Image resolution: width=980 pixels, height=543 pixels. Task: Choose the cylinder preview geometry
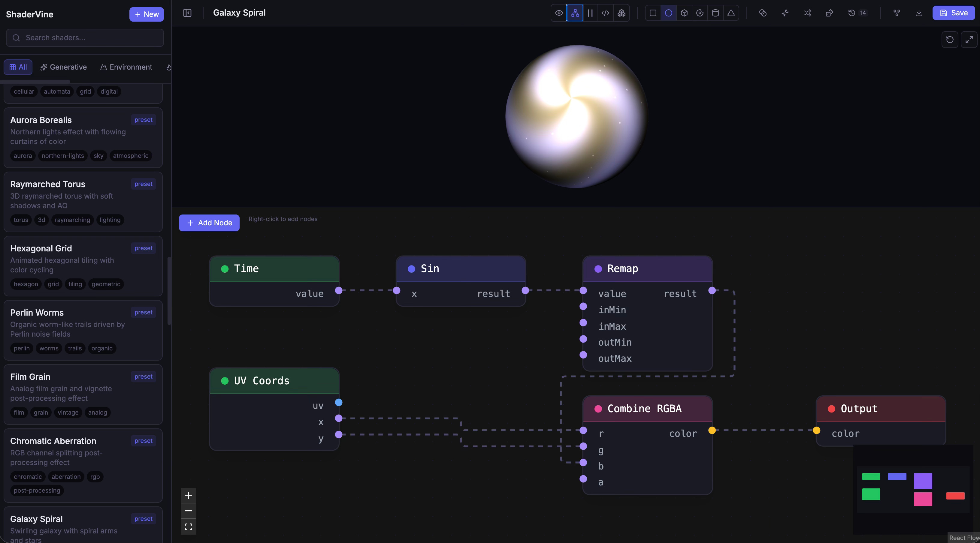[x=715, y=13]
